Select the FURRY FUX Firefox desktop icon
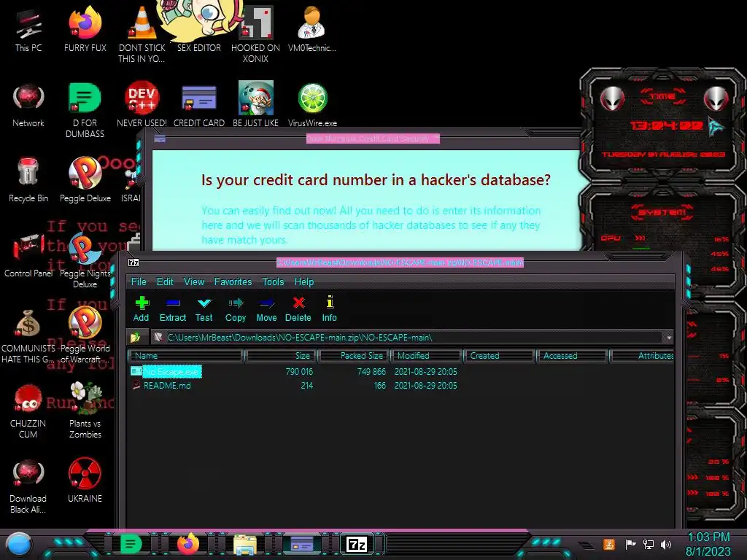Image resolution: width=747 pixels, height=560 pixels. 85,31
